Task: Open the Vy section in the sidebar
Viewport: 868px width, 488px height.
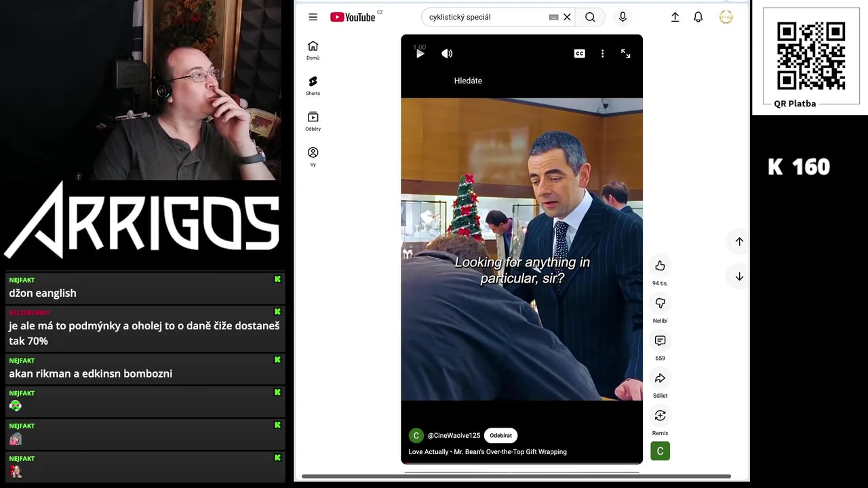Action: point(313,157)
